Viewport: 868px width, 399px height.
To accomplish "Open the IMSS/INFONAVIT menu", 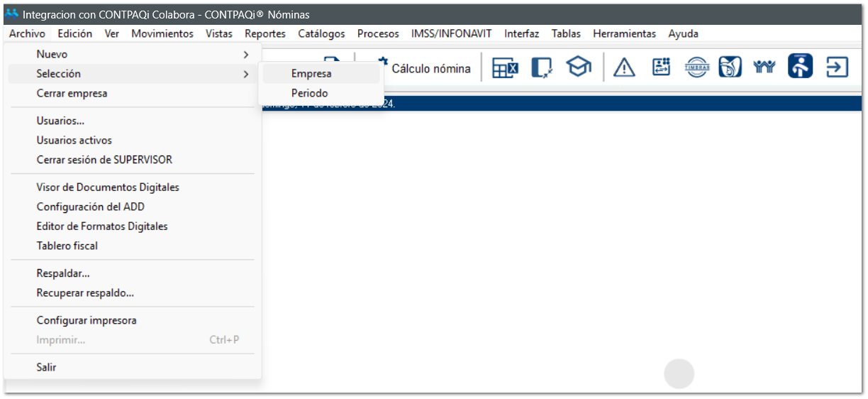I will [x=452, y=33].
